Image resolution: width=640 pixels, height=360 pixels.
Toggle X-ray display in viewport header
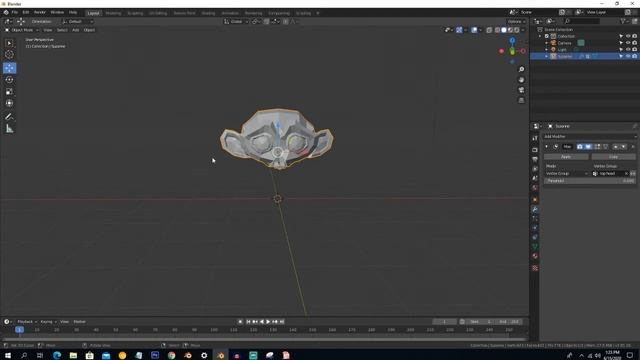click(489, 30)
